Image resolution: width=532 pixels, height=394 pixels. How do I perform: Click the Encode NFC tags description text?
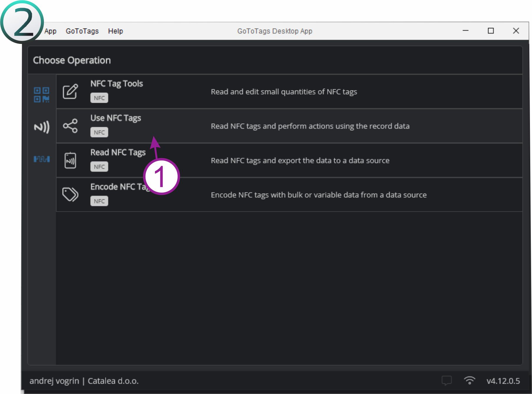[318, 195]
